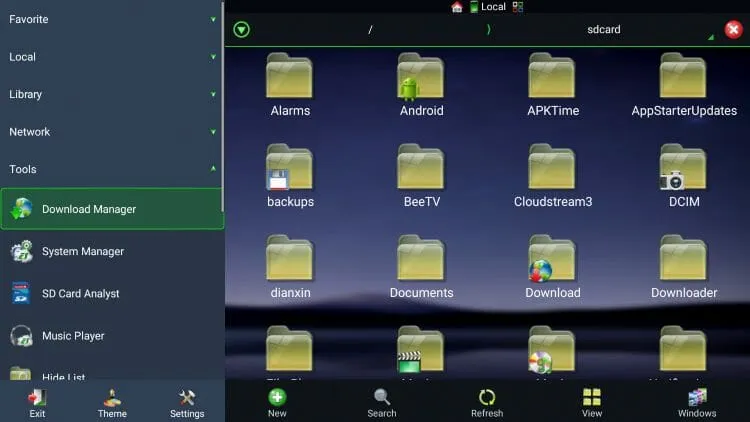Click the window grid icon beside Local
Viewport: 750px width, 422px height.
(518, 7)
